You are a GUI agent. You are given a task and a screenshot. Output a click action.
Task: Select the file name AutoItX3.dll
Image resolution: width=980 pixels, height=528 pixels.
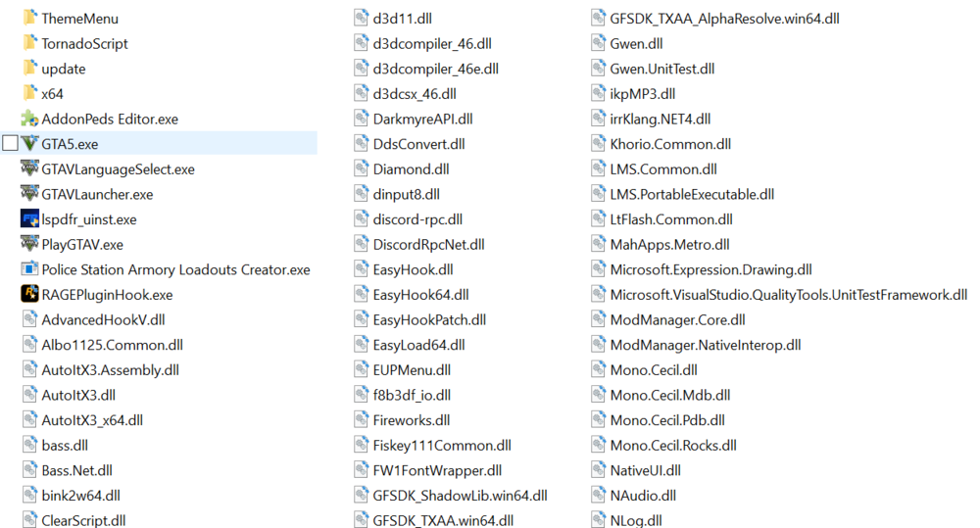click(78, 395)
